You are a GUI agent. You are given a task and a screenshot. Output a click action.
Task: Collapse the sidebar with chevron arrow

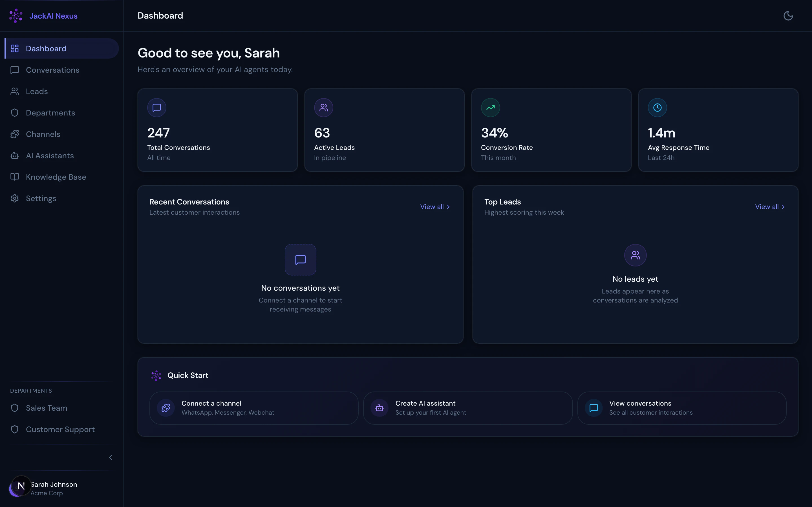click(111, 457)
